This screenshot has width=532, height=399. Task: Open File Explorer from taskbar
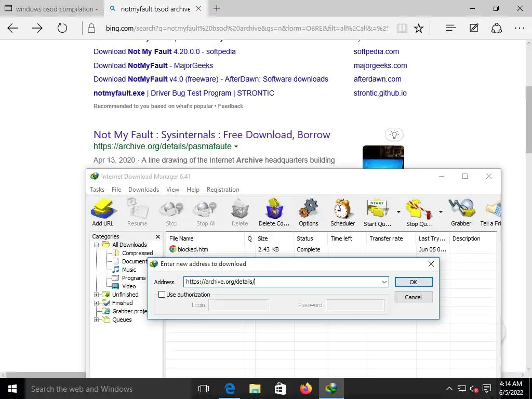(255, 389)
